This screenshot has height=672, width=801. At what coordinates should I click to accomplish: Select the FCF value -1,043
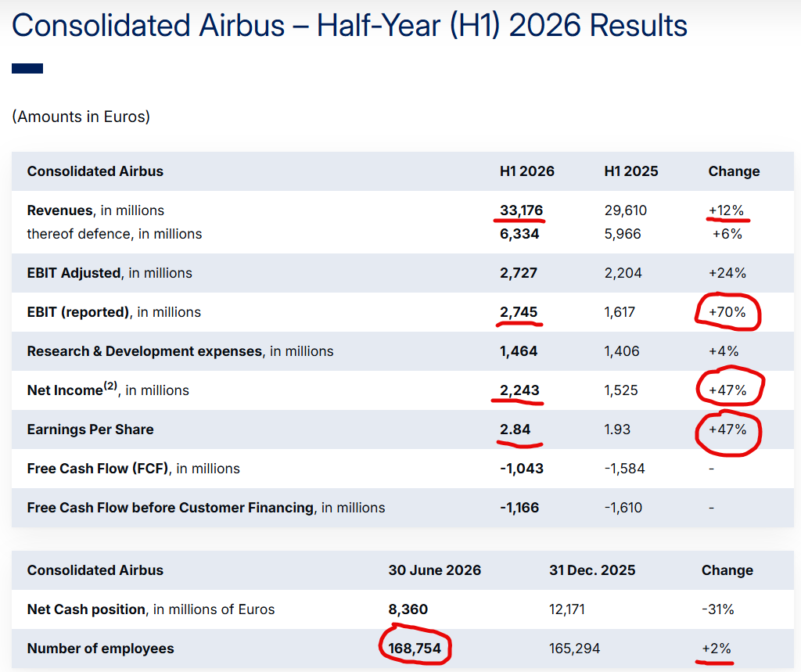point(522,469)
